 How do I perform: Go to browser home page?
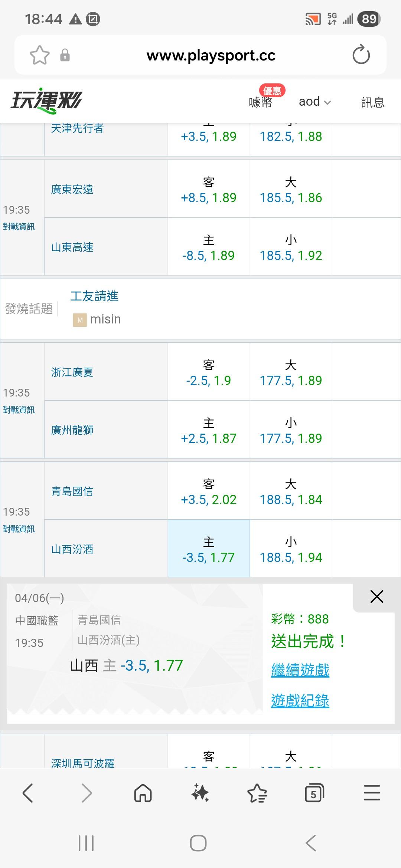(x=143, y=793)
